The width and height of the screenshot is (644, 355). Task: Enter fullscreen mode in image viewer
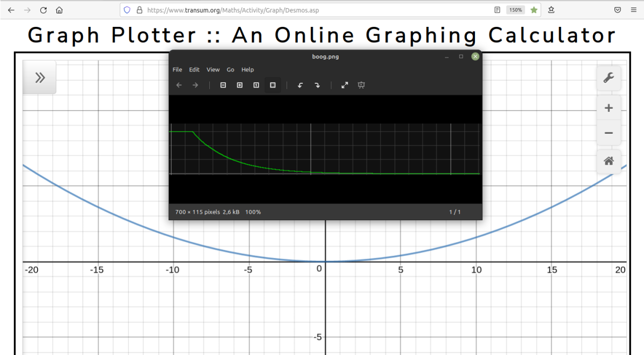345,85
